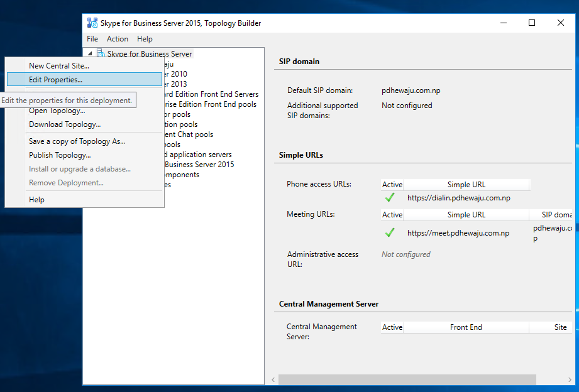The image size is (579, 392).
Task: Click the left arrow of horizontal scrollbar
Action: (x=273, y=379)
